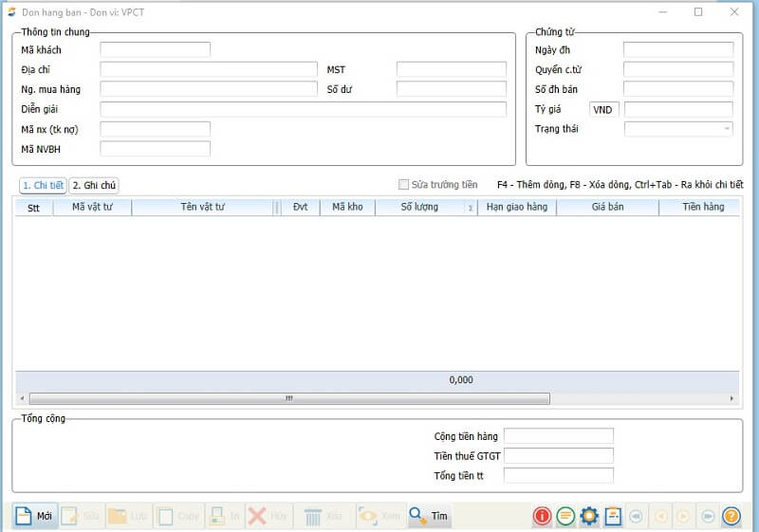This screenshot has width=759, height=532.
Task: Focus the Ng. mua hàng input field
Action: [x=209, y=89]
